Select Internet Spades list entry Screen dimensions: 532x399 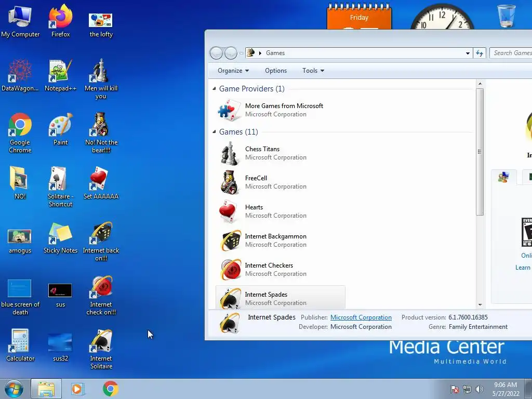point(280,298)
